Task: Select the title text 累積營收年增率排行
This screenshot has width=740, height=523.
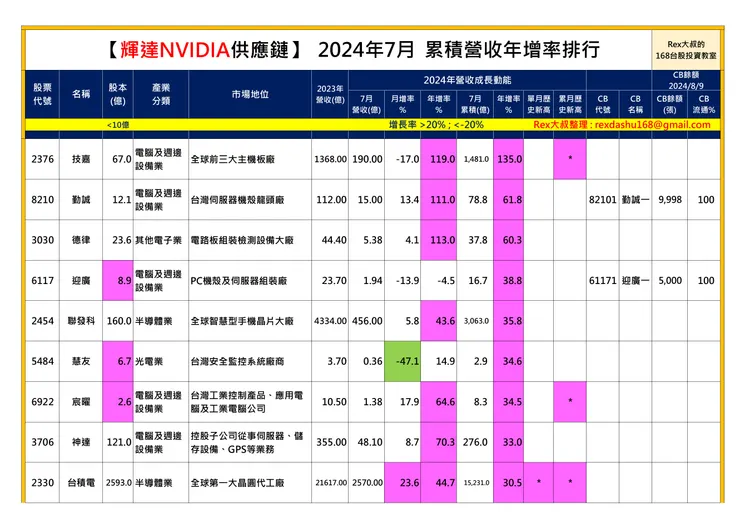Action: (512, 50)
